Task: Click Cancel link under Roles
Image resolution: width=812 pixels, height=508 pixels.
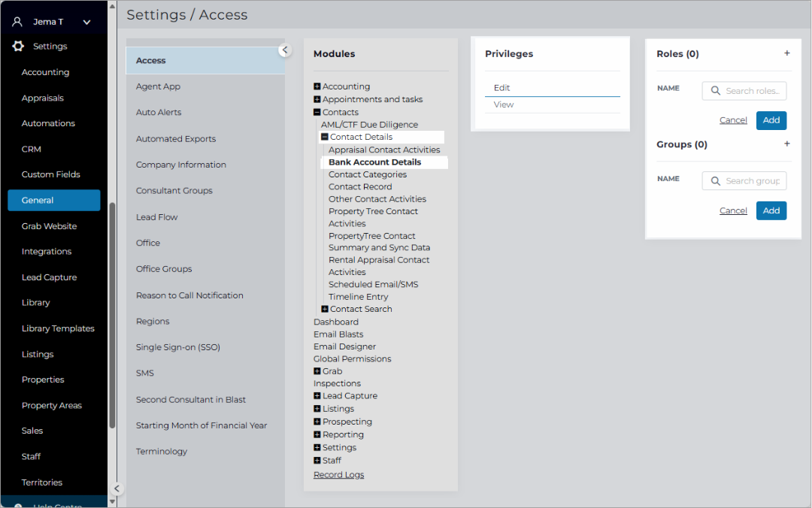Action: click(733, 120)
